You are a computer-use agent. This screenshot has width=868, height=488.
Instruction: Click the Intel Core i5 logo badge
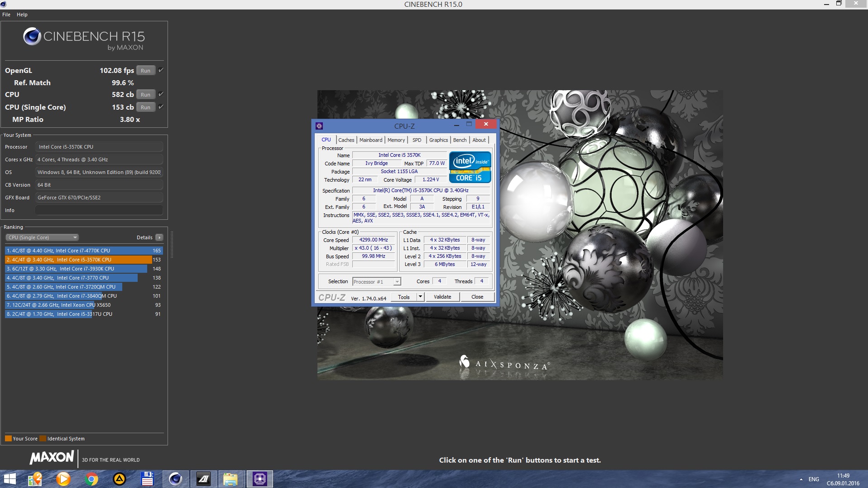pos(470,167)
